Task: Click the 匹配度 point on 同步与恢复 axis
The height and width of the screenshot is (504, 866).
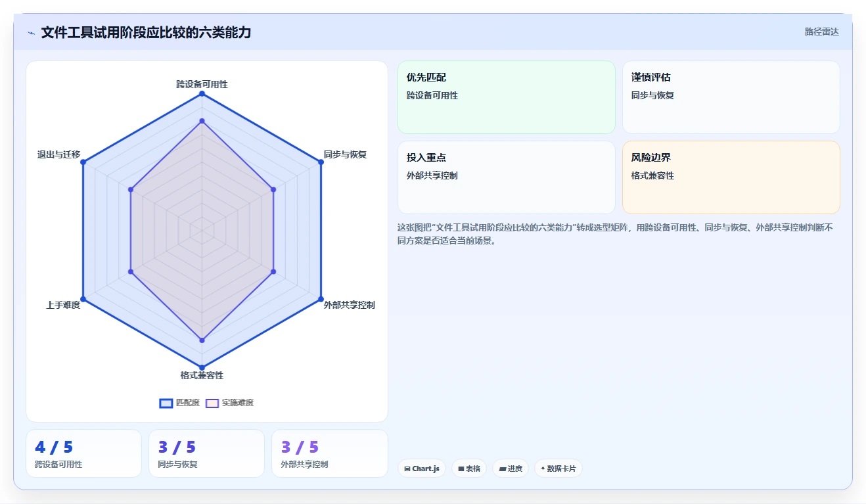Action: click(321, 162)
